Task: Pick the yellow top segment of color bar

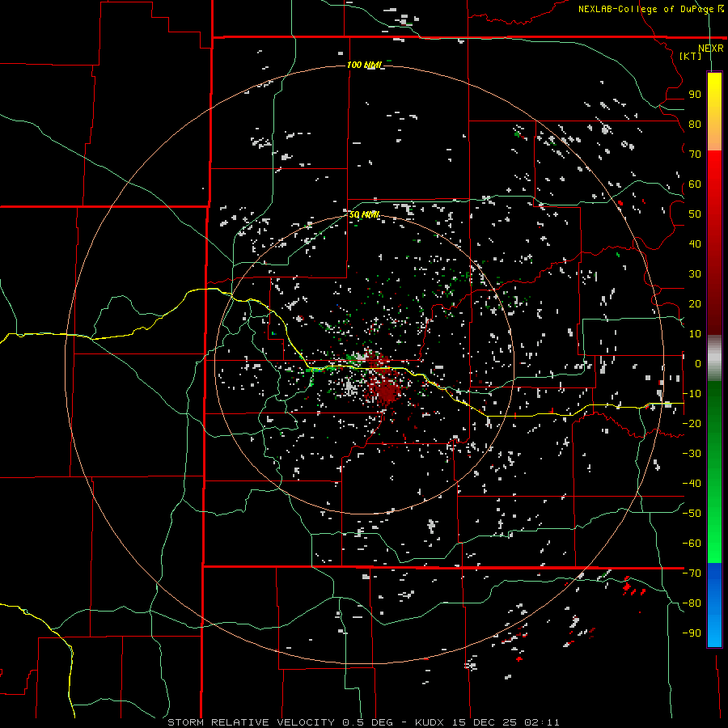Action: 714,93
